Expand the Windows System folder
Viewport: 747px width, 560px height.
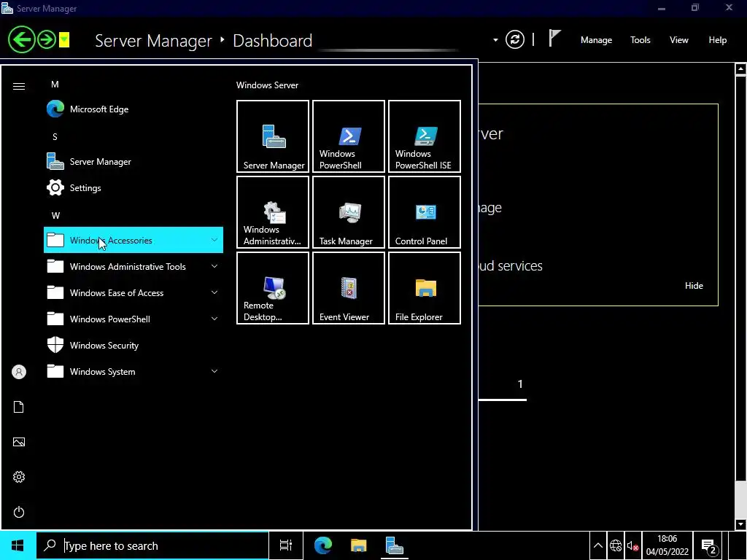(x=133, y=371)
